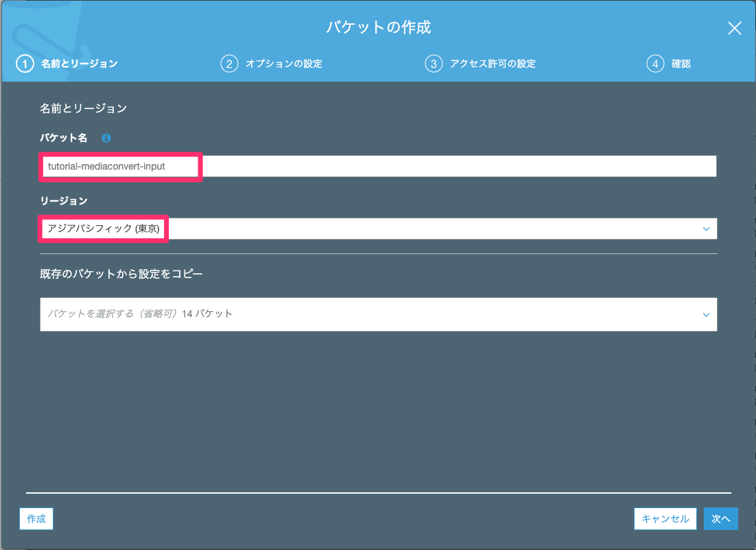Click the 既存のバケットから設定をコピー heading
This screenshot has height=550, width=756.
click(121, 274)
